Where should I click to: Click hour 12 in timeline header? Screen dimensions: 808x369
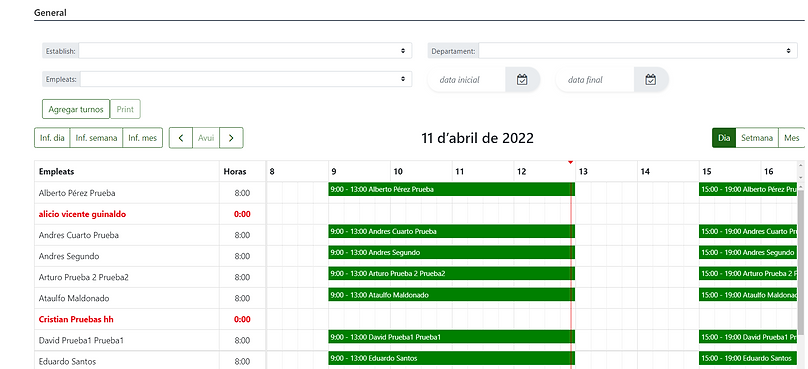521,172
